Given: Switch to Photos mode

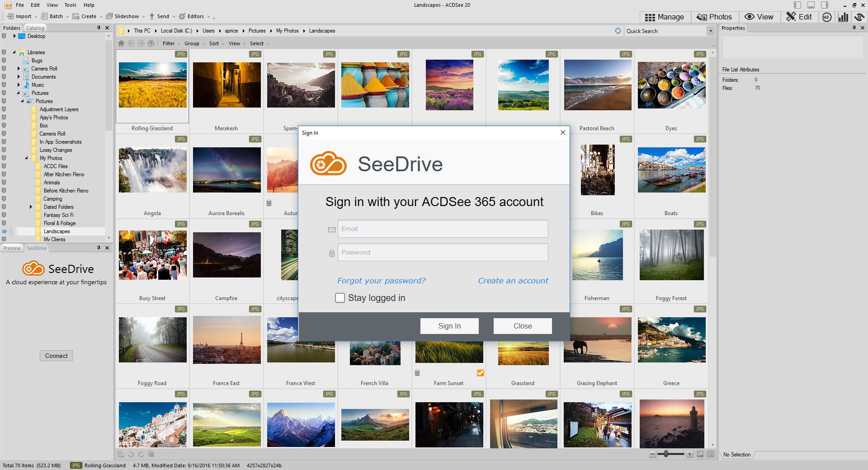Looking at the screenshot, I should coord(714,17).
